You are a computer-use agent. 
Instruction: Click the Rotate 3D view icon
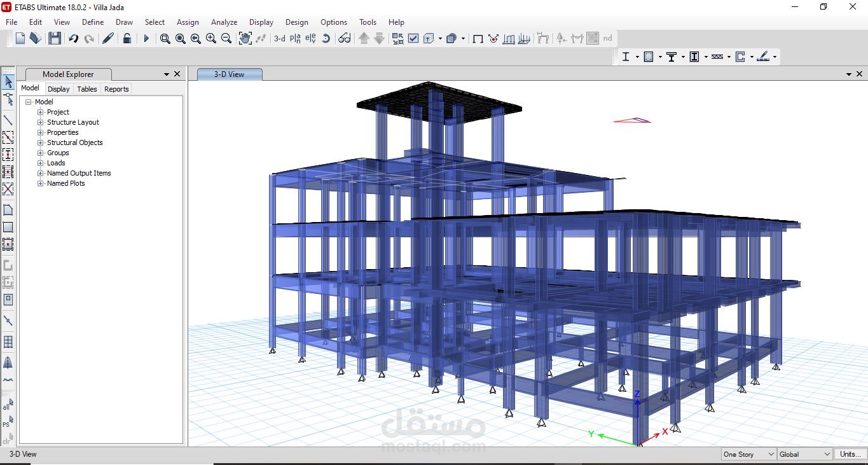pyautogui.click(x=326, y=39)
